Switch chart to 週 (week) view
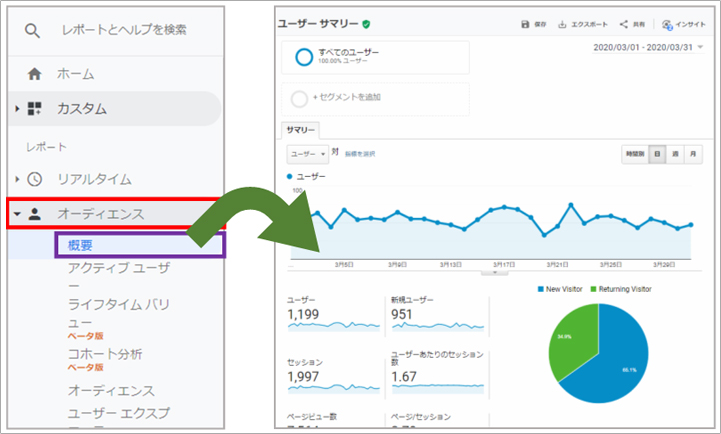 pyautogui.click(x=675, y=154)
